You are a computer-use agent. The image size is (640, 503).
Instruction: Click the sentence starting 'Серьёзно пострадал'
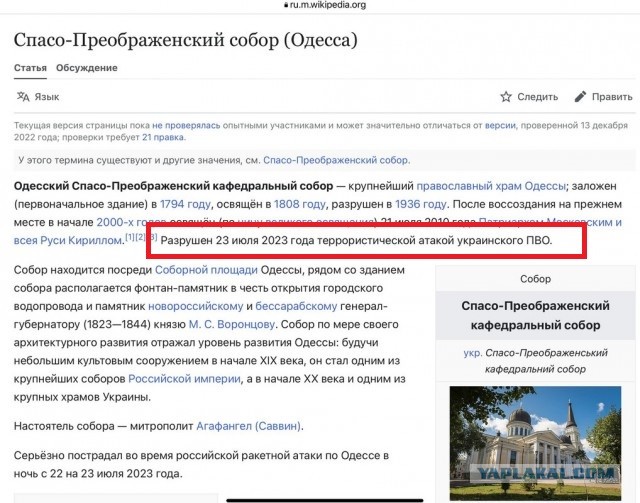tap(201, 465)
